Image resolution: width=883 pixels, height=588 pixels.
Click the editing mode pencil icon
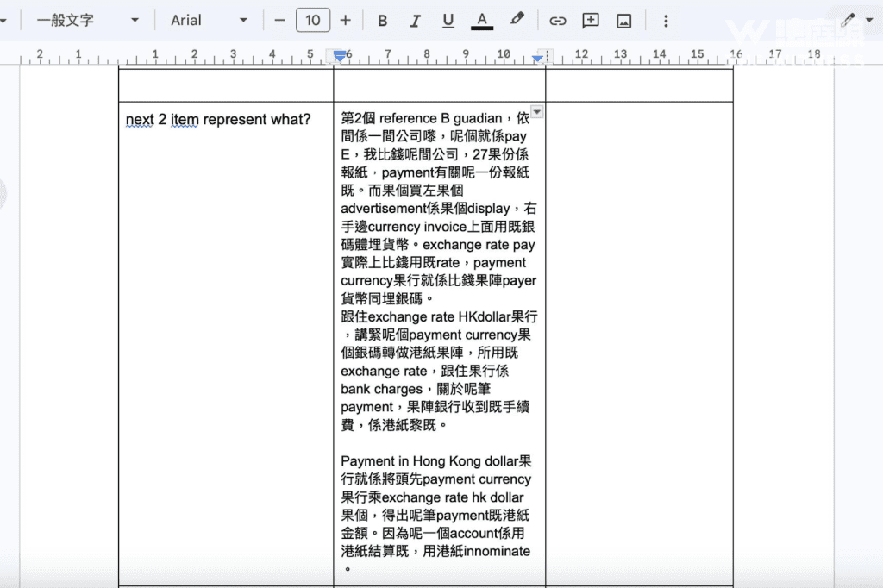[x=849, y=20]
